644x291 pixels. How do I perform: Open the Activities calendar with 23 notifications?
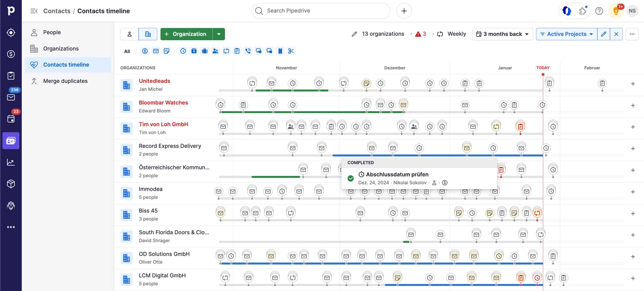(11, 119)
